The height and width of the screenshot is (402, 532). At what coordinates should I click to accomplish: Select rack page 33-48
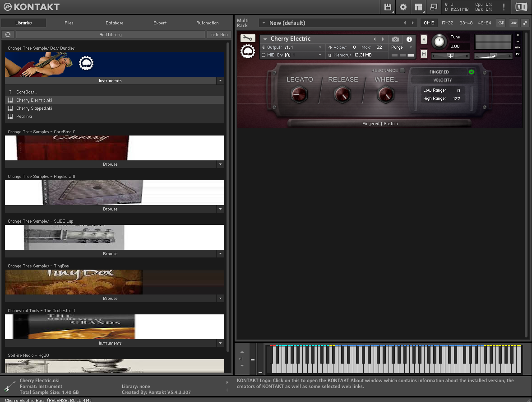tap(466, 23)
